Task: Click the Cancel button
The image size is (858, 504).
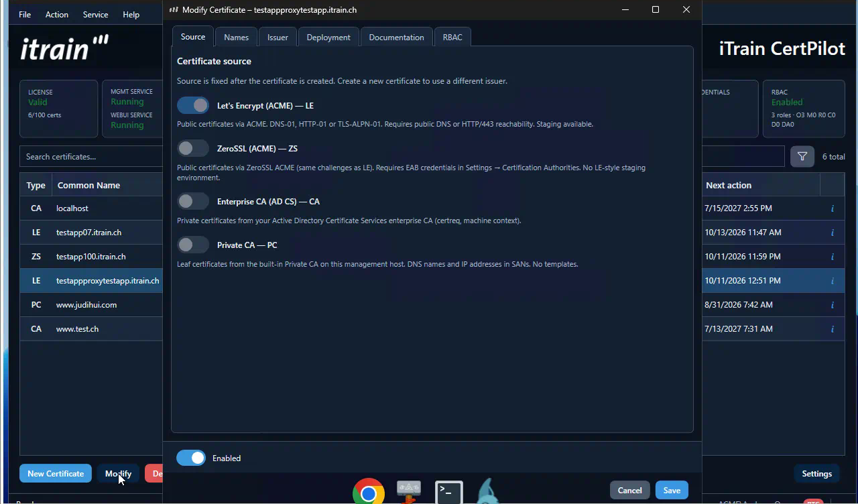Action: point(629,490)
